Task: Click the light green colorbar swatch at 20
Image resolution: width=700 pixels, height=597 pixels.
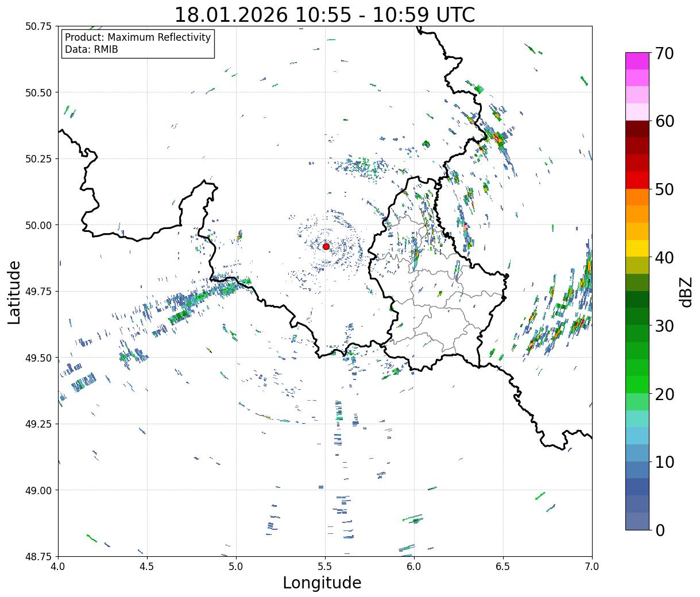Action: point(637,401)
